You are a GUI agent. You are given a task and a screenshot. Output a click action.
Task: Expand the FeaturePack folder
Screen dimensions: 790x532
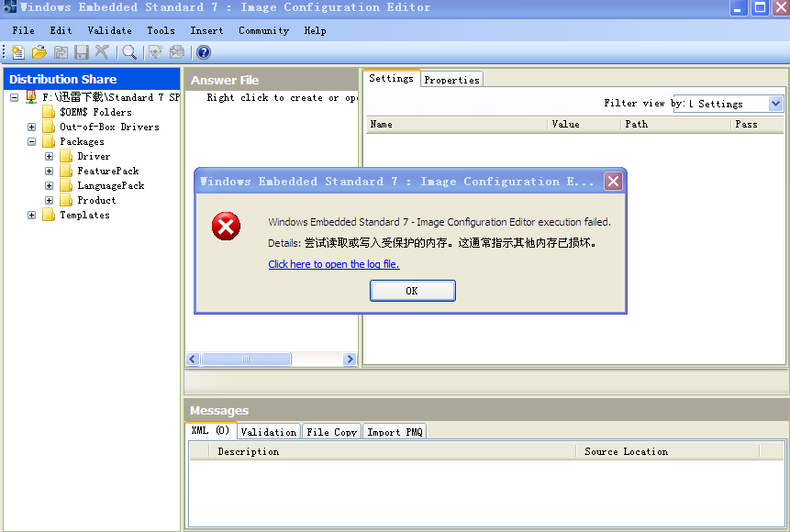pos(49,172)
